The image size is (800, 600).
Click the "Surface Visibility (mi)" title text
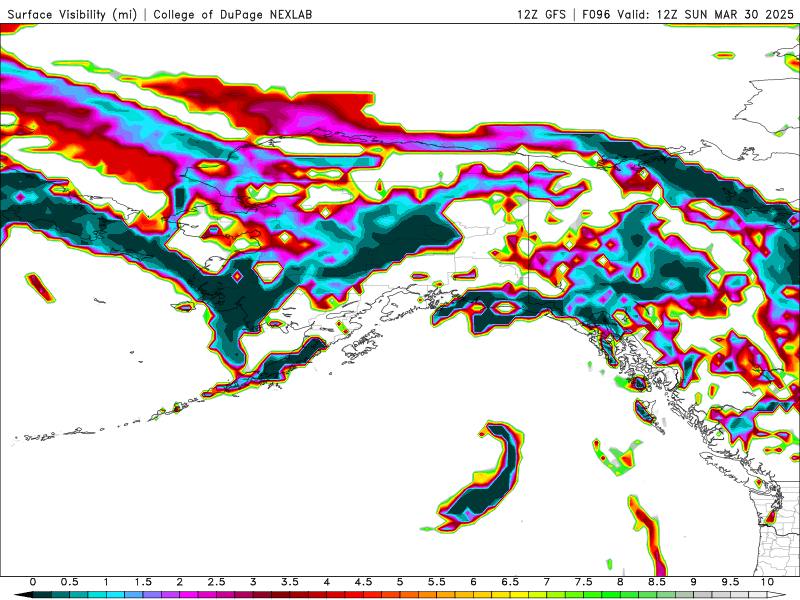[72, 14]
